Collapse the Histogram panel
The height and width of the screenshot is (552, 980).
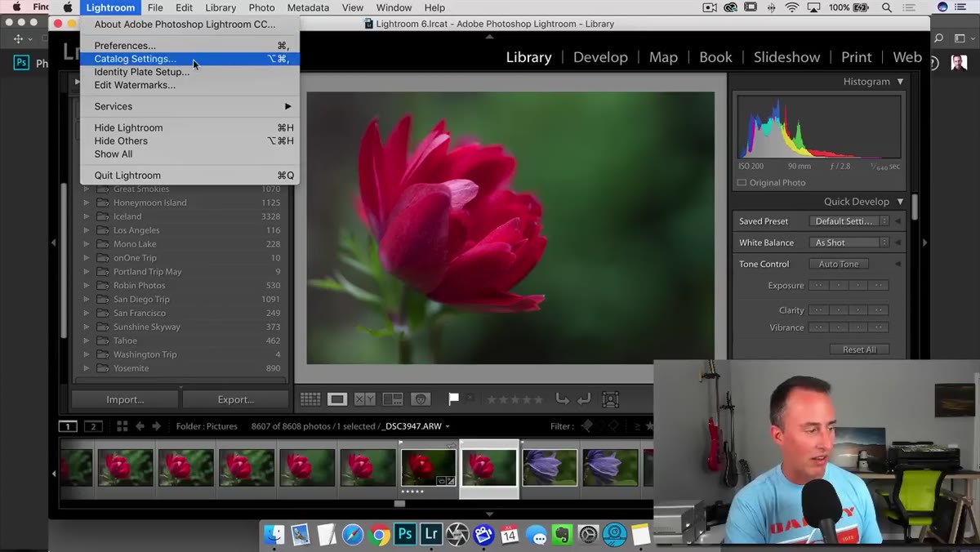pos(900,82)
